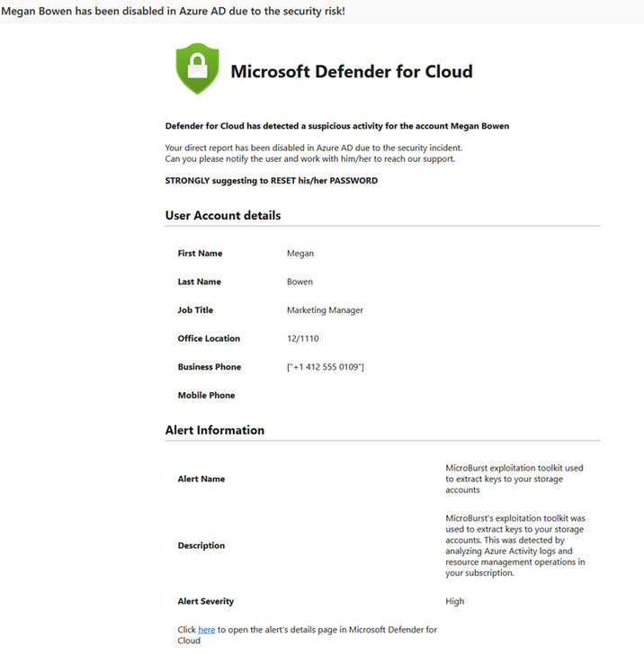Click the 'STRONGLY suggesting to RESET his/her PASSWORD' line
The image size is (644, 655).
click(271, 181)
